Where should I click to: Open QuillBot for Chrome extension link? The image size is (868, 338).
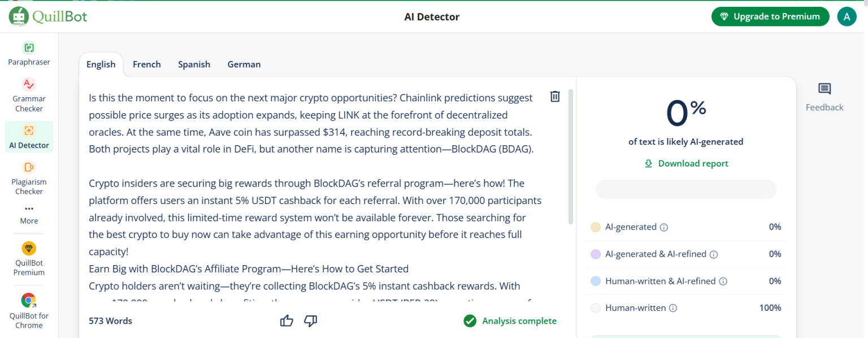[x=29, y=301]
